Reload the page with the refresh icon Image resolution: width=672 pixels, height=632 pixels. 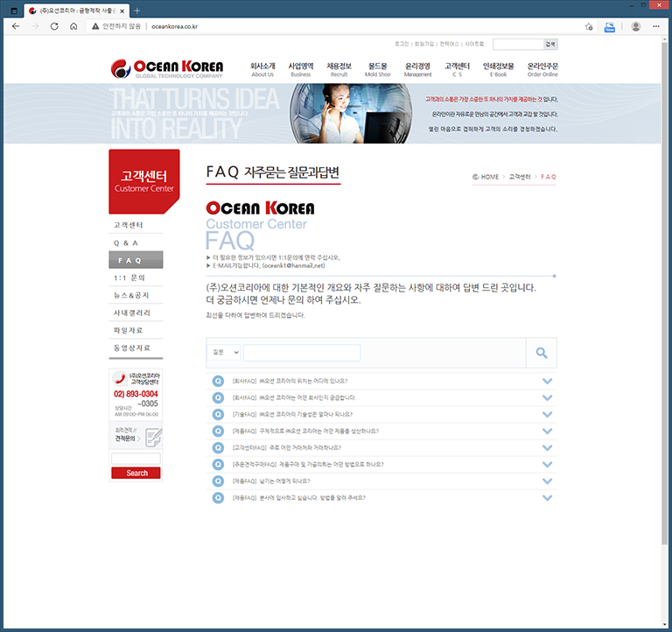click(54, 26)
